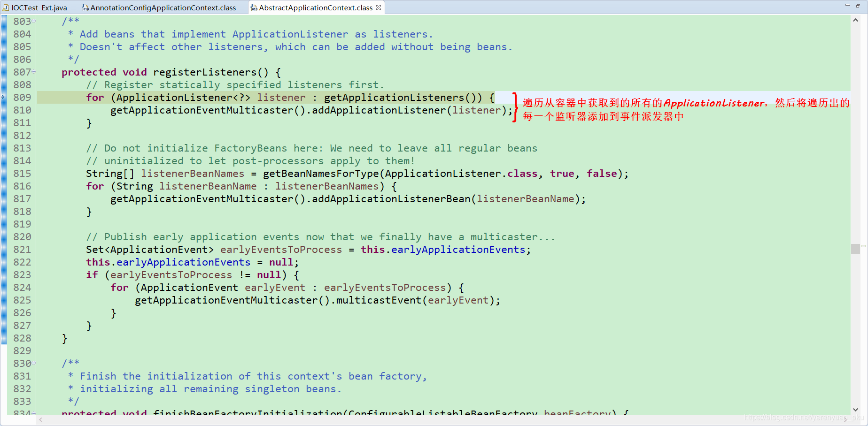This screenshot has height=426, width=868.
Task: Click the method's closing brace on line 828
Action: click(65, 338)
